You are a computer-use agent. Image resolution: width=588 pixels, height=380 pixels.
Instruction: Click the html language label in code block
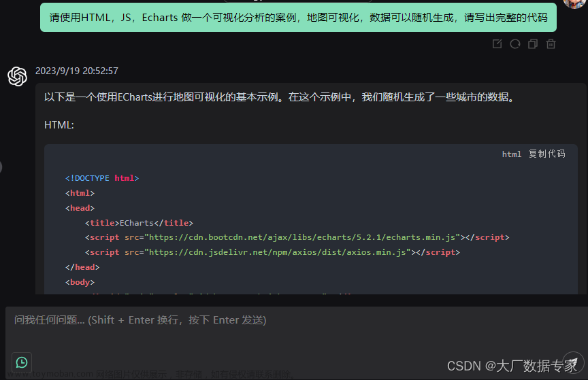click(512, 154)
